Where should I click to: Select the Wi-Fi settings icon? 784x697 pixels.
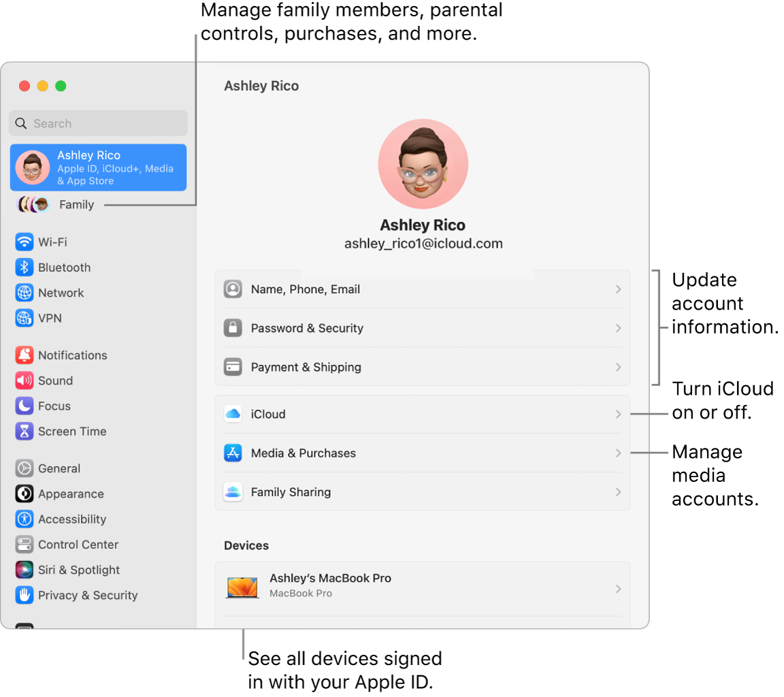click(24, 242)
